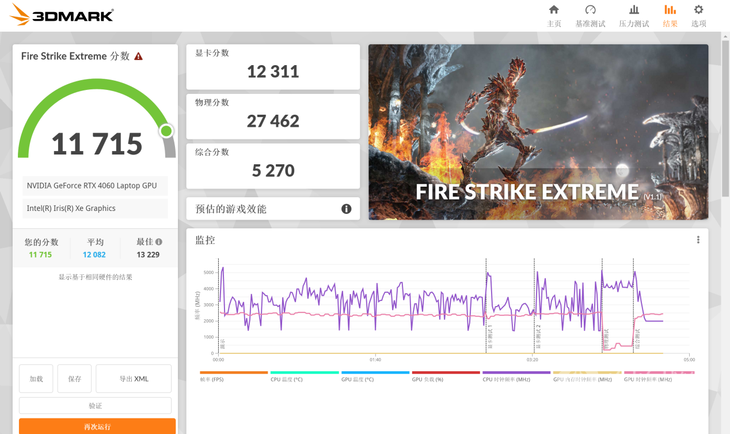Click the red warning triangle beside score title

pos(138,56)
